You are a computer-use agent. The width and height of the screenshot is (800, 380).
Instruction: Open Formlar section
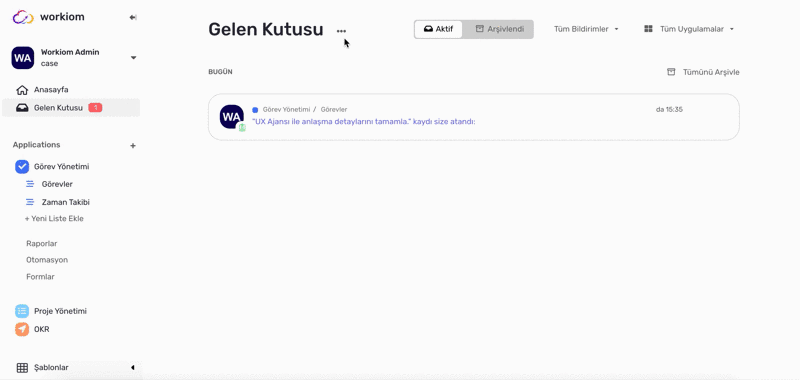pyautogui.click(x=40, y=276)
